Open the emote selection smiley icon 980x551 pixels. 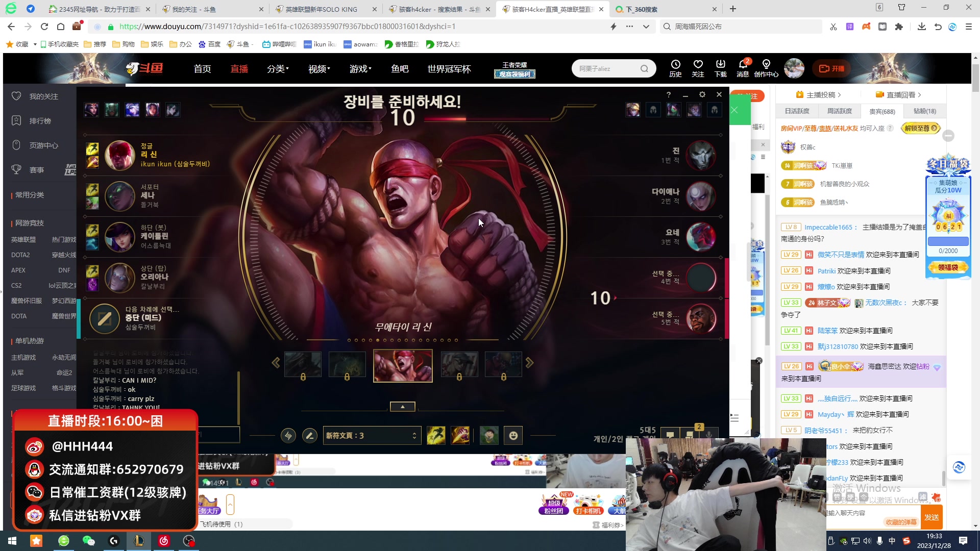(513, 435)
